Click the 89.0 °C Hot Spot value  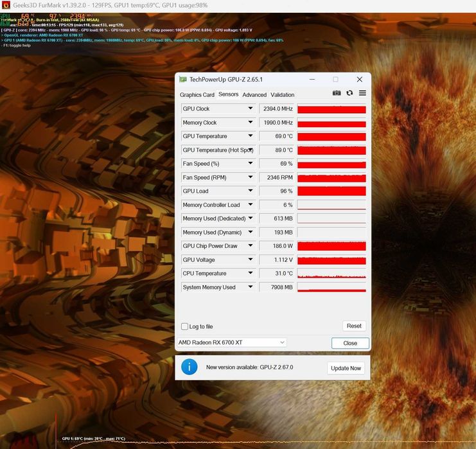[x=277, y=150]
